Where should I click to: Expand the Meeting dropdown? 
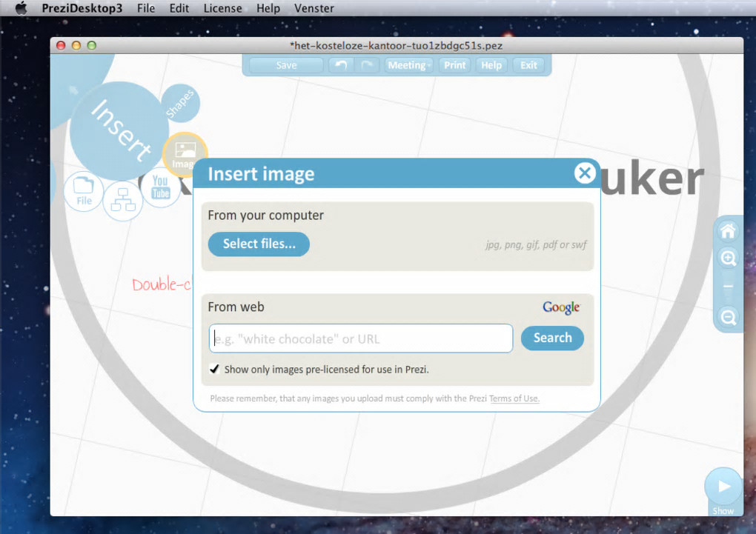coord(408,65)
